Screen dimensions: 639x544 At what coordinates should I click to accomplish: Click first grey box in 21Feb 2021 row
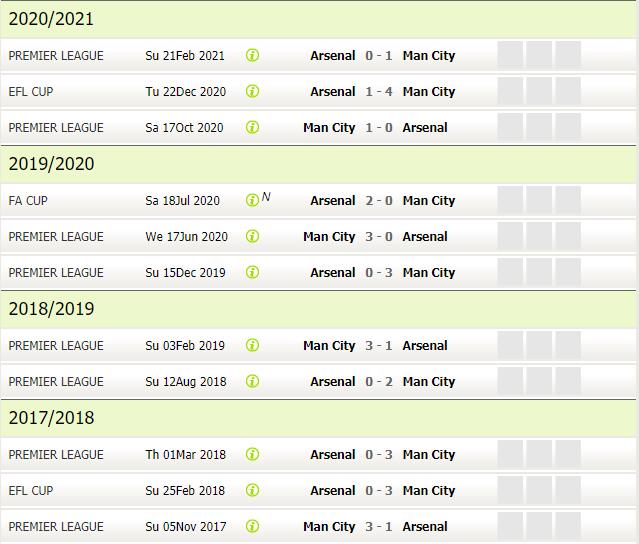tap(510, 55)
